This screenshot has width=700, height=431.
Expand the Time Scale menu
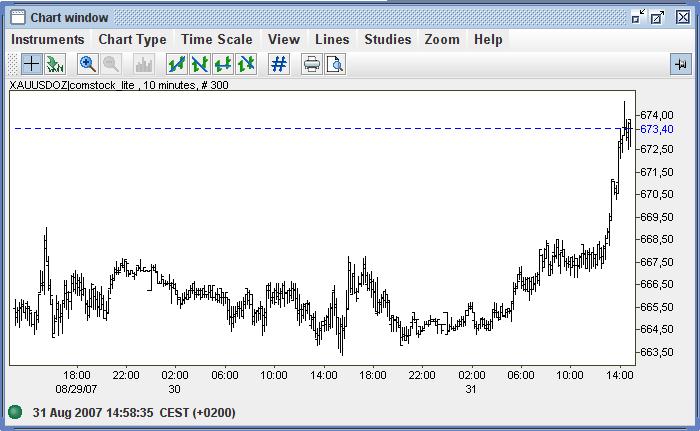pos(217,40)
